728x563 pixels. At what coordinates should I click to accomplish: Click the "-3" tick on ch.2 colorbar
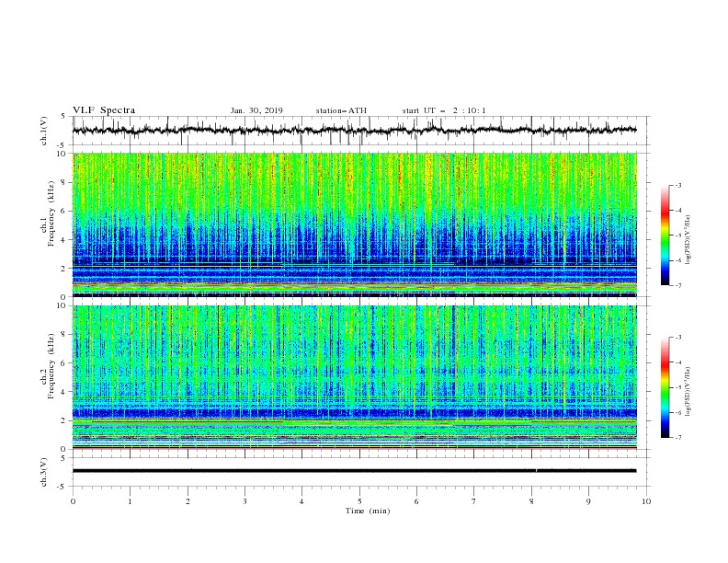tap(677, 338)
